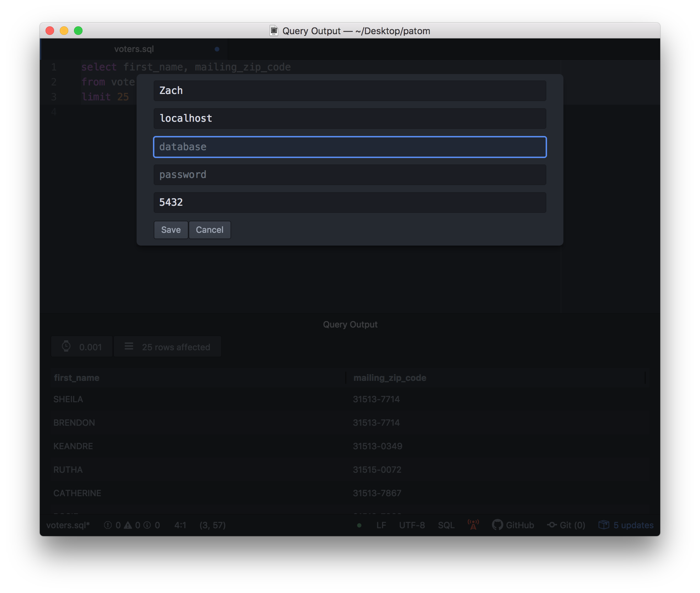This screenshot has width=700, height=593.
Task: Select the database input field
Action: pos(350,147)
